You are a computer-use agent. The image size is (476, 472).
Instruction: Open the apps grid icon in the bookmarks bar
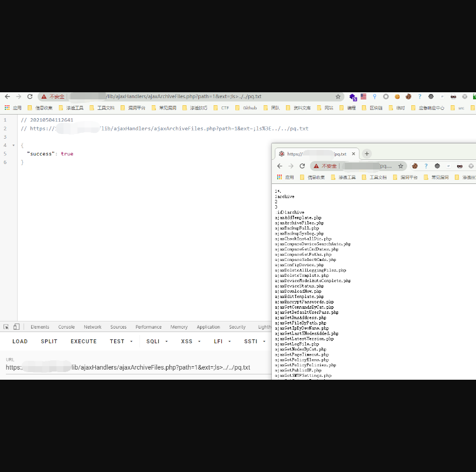[7, 108]
